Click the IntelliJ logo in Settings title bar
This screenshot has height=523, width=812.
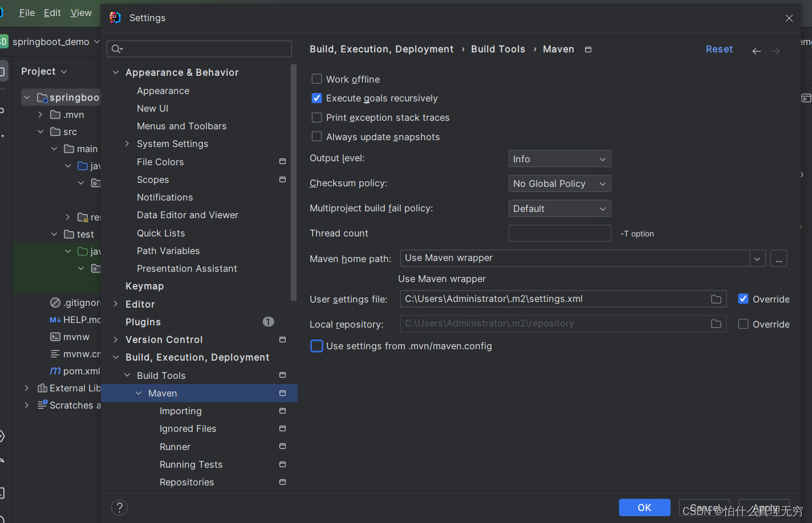coord(115,18)
